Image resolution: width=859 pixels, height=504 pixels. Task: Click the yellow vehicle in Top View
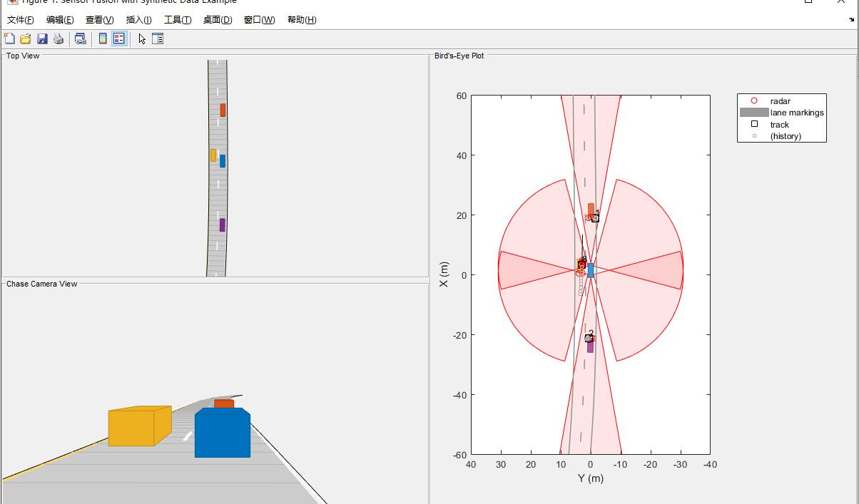213,155
